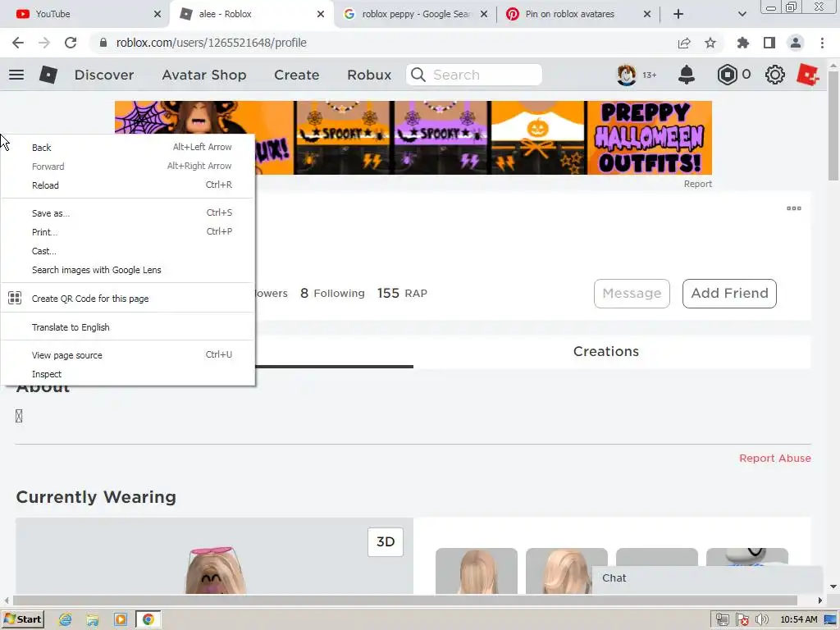Open the Windows Start menu
This screenshot has width=840, height=630.
23,620
